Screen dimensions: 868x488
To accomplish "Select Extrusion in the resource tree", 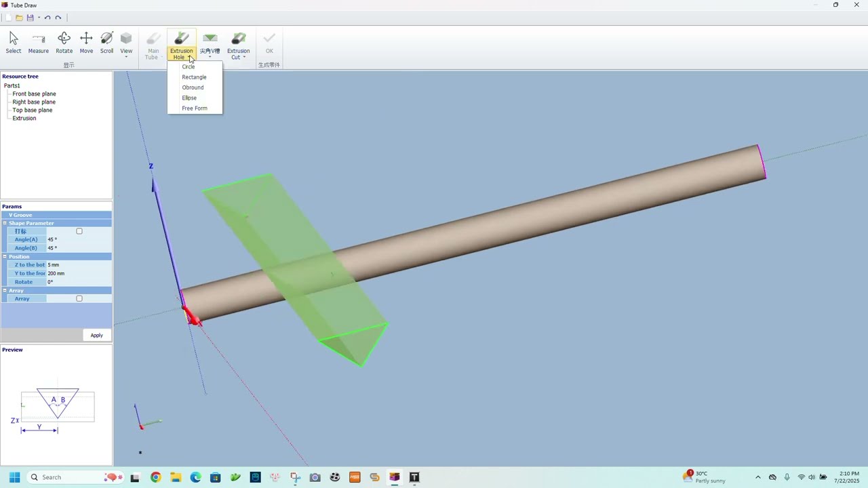I will [24, 118].
